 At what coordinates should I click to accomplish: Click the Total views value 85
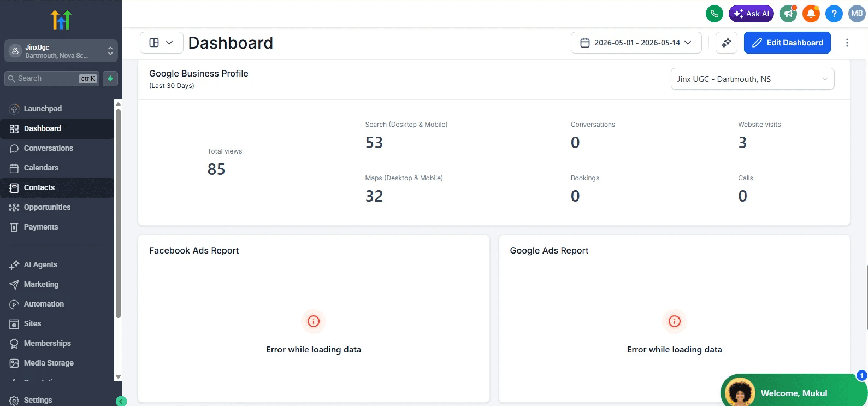click(x=216, y=169)
